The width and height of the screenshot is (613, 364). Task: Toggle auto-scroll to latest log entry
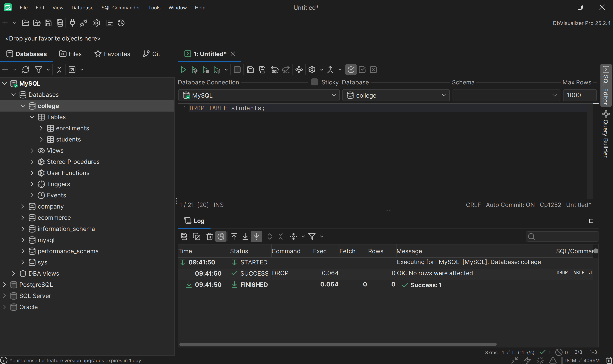tap(256, 236)
